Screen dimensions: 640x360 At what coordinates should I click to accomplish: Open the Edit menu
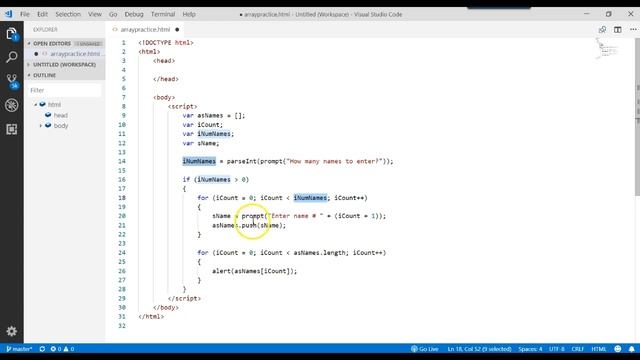[x=42, y=14]
